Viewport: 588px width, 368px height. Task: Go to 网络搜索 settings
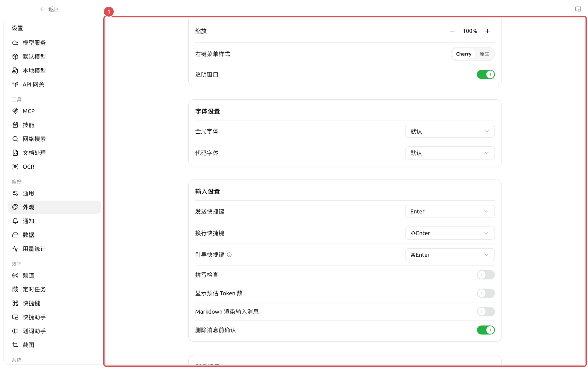point(54,139)
